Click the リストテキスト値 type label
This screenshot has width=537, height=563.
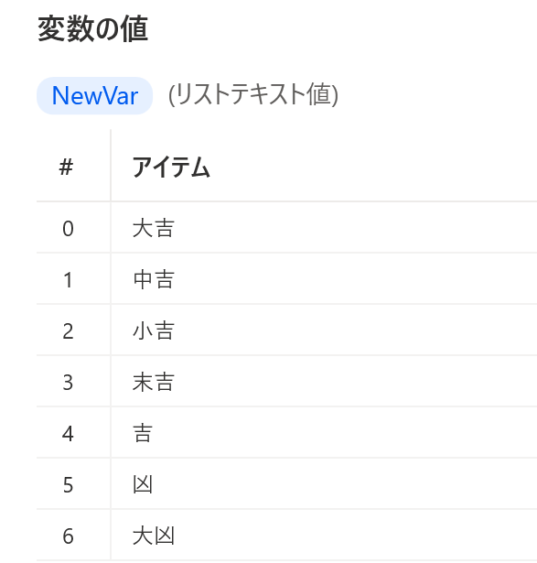(x=253, y=94)
